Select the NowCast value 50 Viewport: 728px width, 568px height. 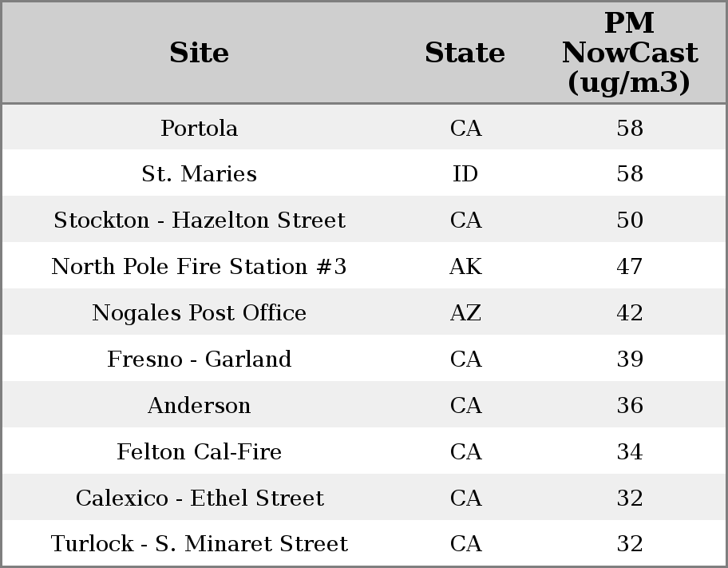tap(630, 220)
